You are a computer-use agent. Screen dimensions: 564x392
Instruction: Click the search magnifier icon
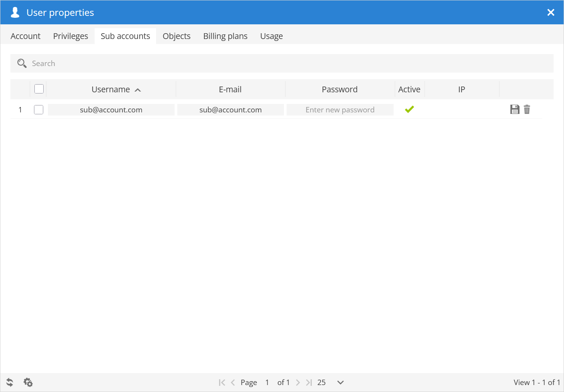(x=22, y=63)
